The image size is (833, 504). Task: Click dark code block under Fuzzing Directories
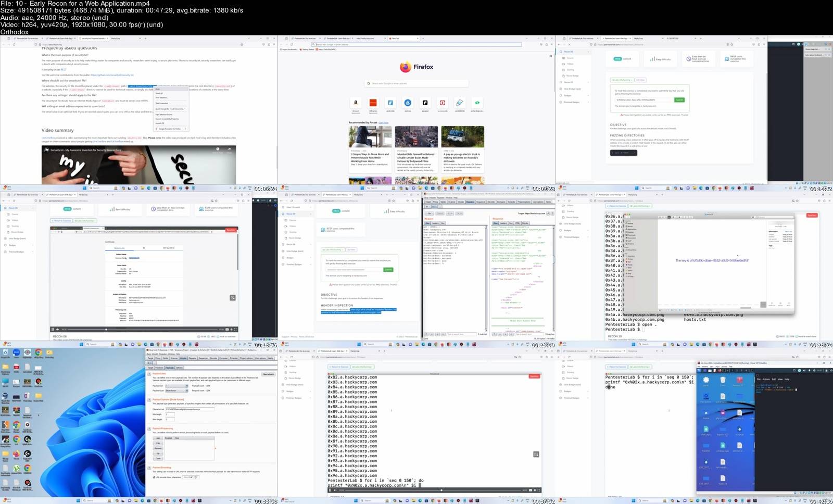623,153
